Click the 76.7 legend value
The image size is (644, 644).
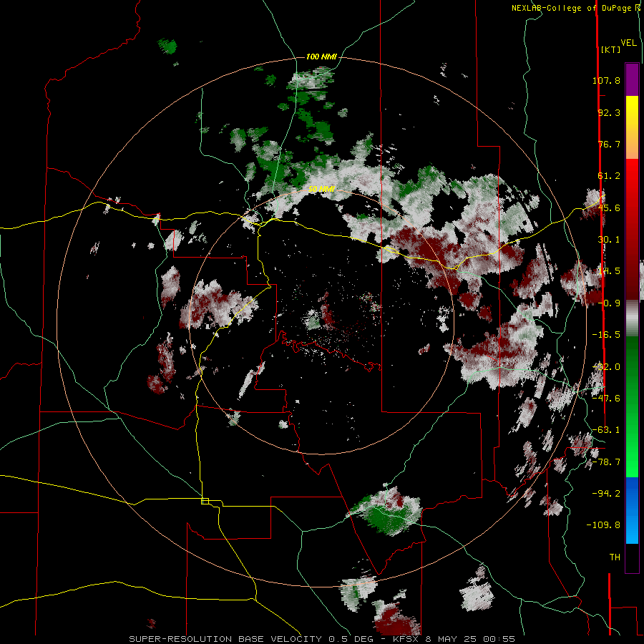pos(609,144)
